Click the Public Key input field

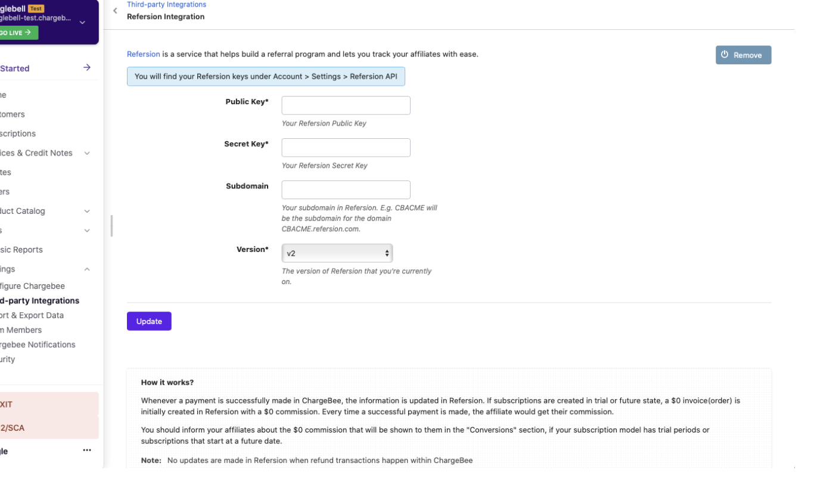point(346,105)
